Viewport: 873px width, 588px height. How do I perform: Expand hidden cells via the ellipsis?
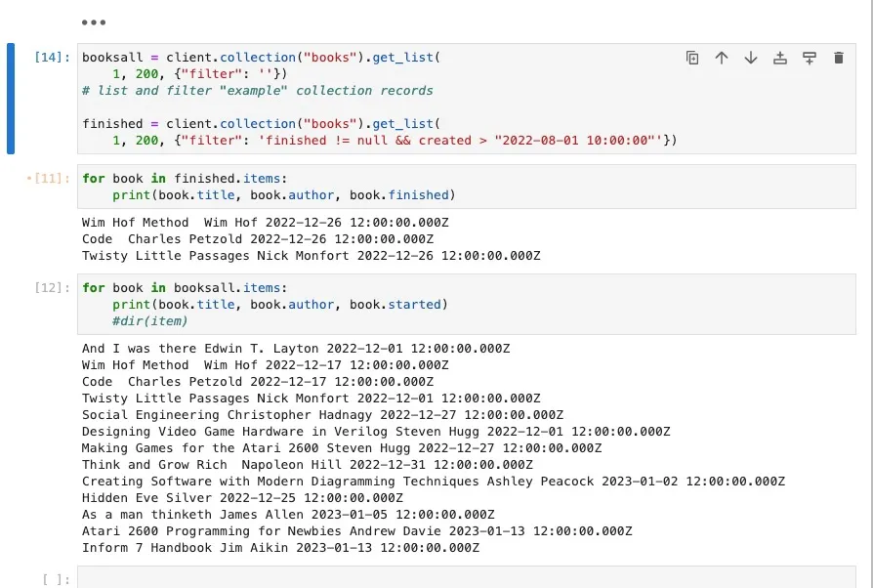point(94,21)
